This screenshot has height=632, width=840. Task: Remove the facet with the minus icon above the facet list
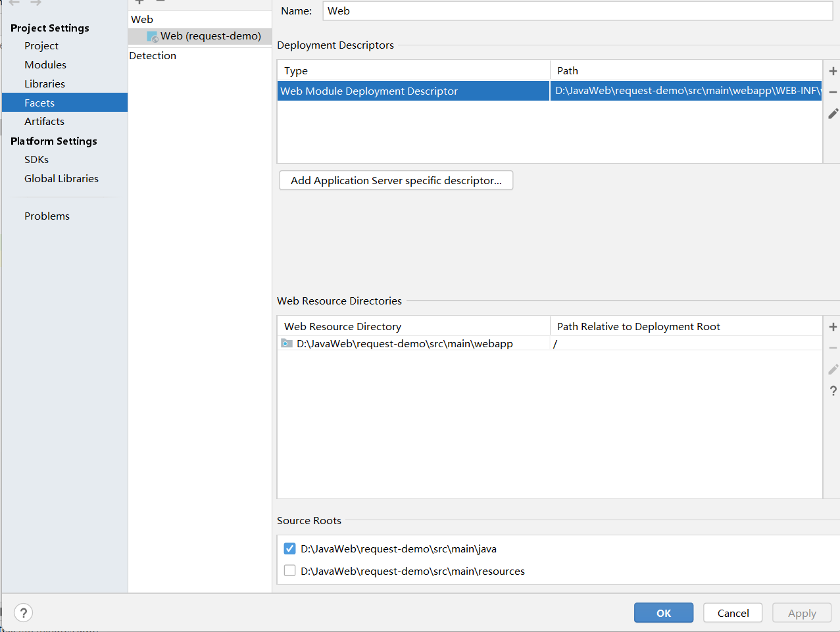[160, 2]
